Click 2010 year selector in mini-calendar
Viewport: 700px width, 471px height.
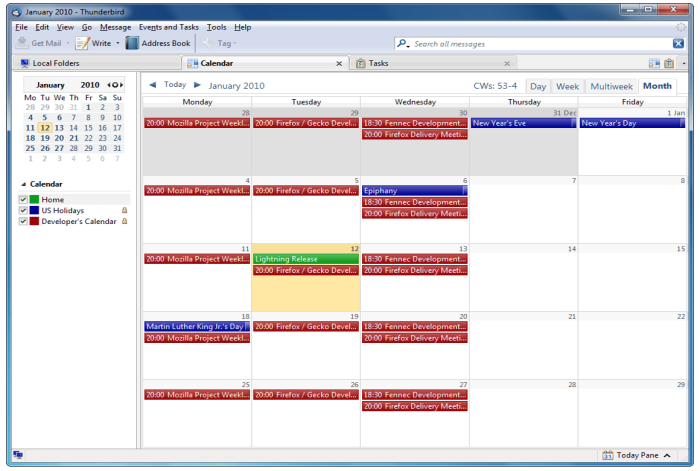coord(90,85)
